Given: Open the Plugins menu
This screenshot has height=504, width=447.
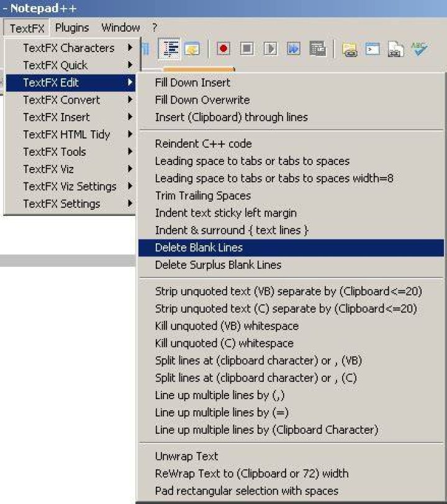Looking at the screenshot, I should pyautogui.click(x=72, y=28).
